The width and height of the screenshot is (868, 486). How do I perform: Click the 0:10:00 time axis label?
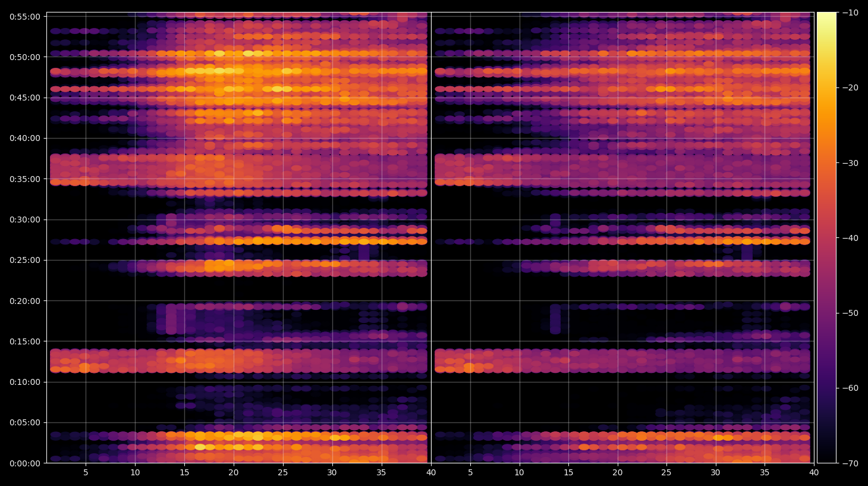point(25,382)
